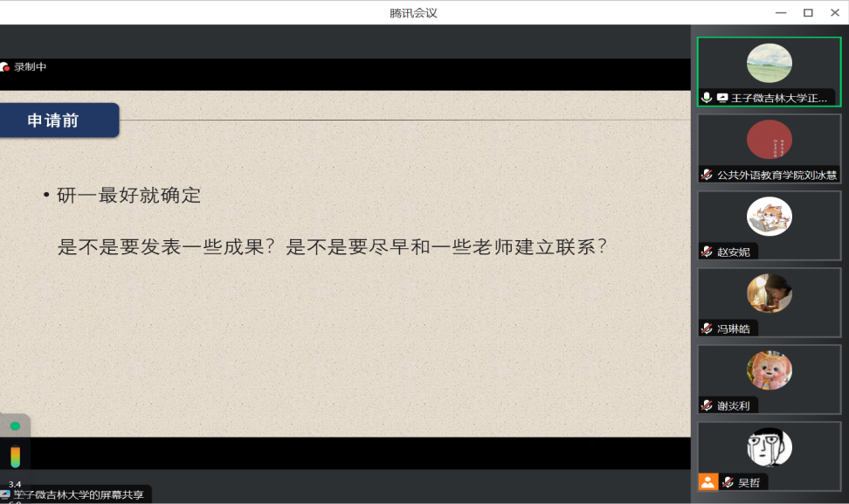
Task: Click the red recording indicator icon
Action: [5, 67]
